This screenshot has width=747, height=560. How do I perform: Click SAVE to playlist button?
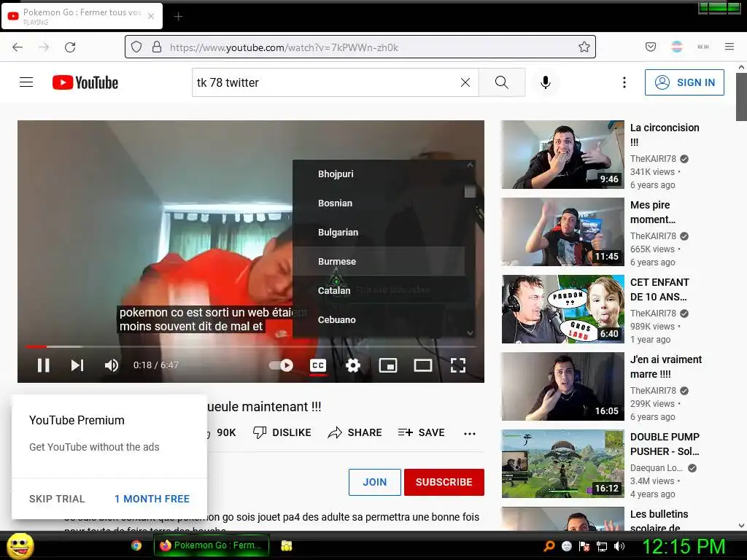click(421, 432)
